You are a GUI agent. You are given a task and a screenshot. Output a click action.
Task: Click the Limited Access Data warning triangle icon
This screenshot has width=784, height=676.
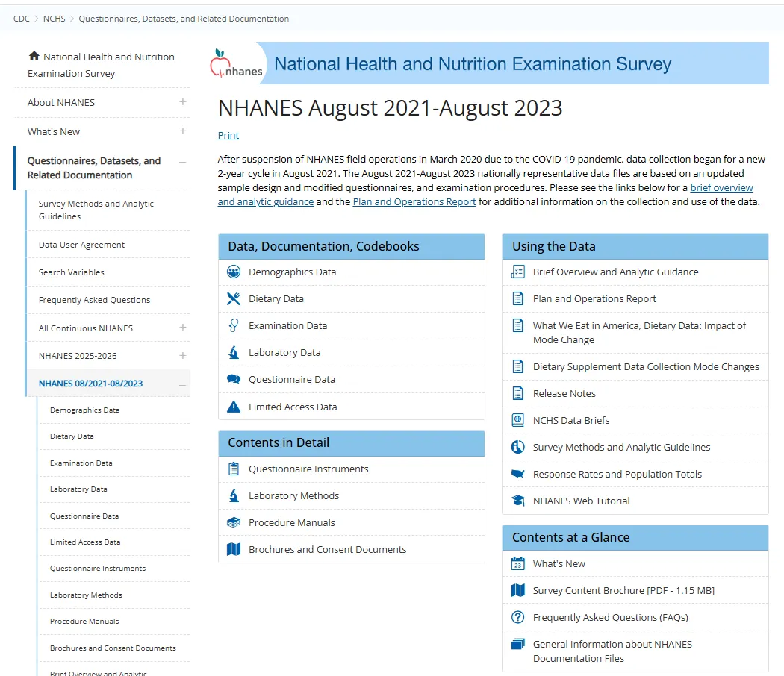(234, 407)
